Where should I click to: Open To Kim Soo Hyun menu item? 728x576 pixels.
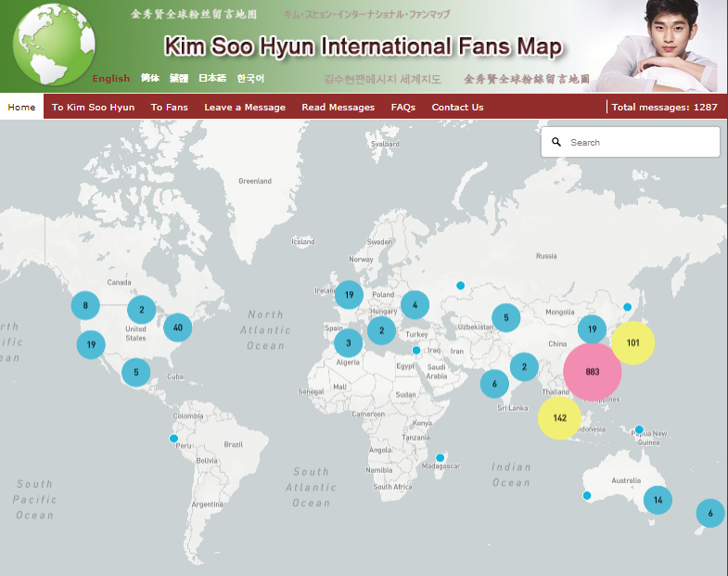tap(94, 107)
